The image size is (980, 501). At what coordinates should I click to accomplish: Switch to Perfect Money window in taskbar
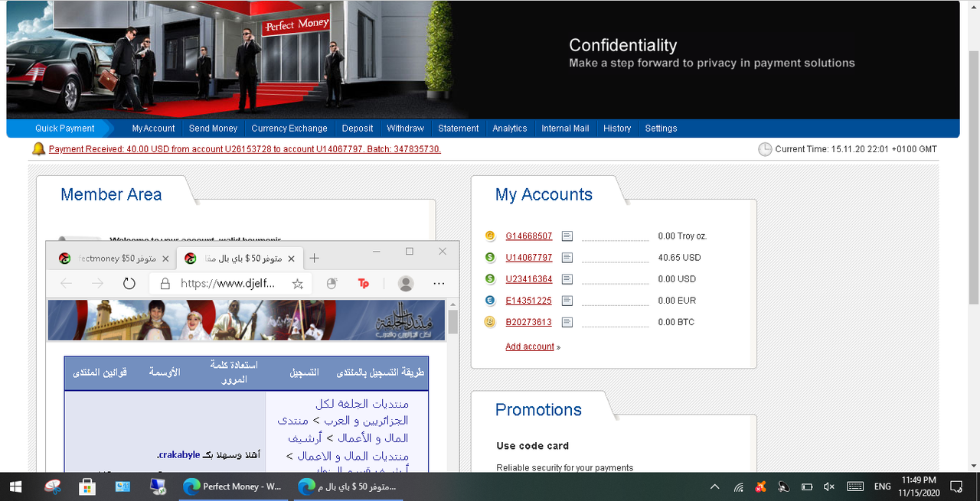point(232,486)
